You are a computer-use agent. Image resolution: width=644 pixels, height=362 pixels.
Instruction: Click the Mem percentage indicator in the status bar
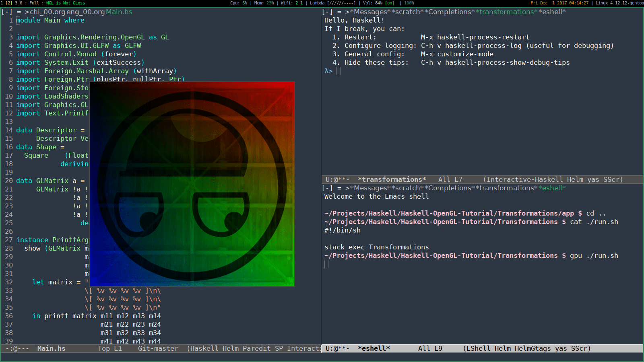click(x=264, y=3)
